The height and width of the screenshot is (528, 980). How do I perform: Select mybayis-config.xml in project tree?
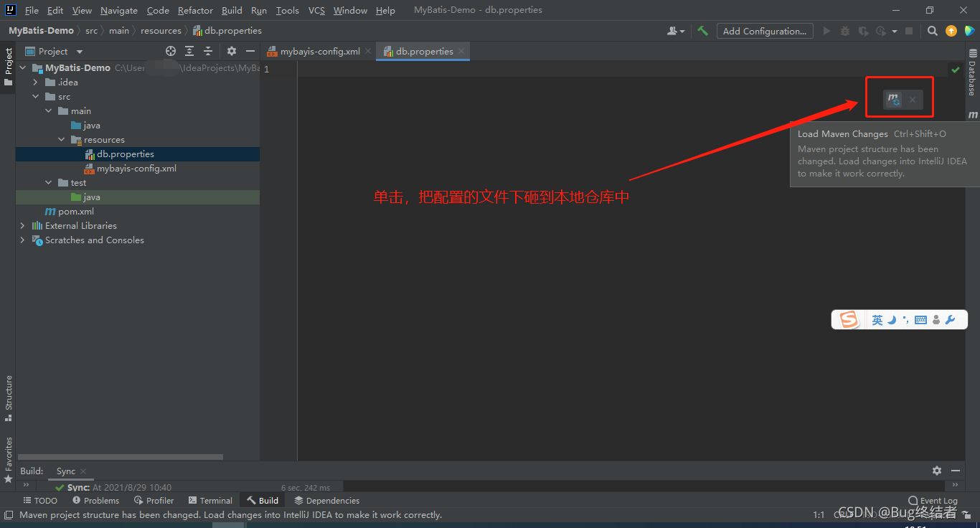pos(136,169)
